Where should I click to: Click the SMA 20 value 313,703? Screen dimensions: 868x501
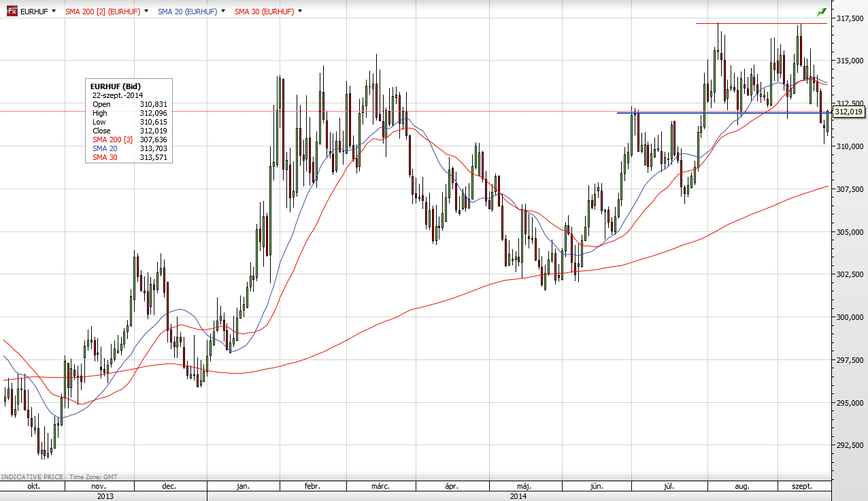point(153,148)
